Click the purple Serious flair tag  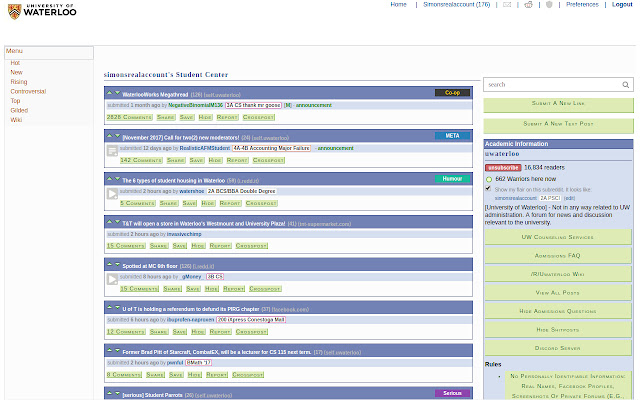click(452, 393)
